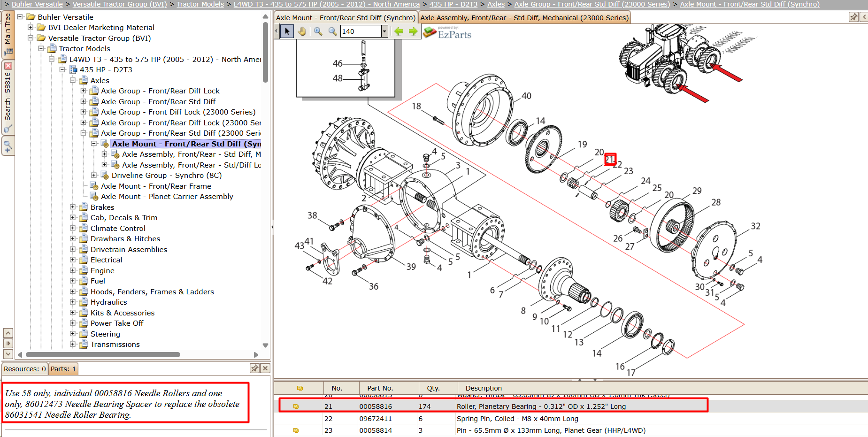This screenshot has height=437, width=868.
Task: Click the zoom in magnifier icon
Action: coord(318,31)
